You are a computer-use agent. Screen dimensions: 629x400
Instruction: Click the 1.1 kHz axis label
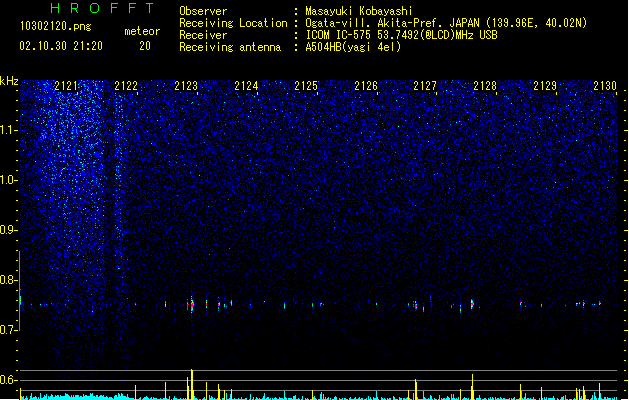tap(8, 130)
